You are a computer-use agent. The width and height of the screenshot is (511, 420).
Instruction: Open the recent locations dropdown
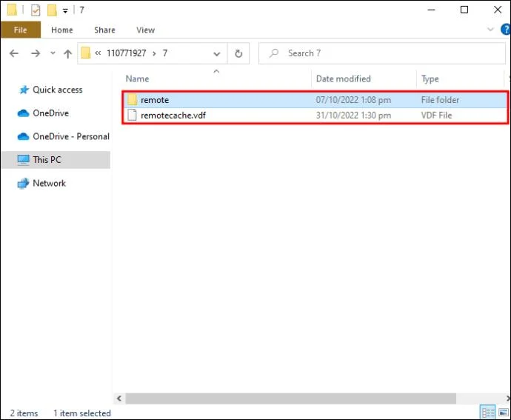coord(53,53)
